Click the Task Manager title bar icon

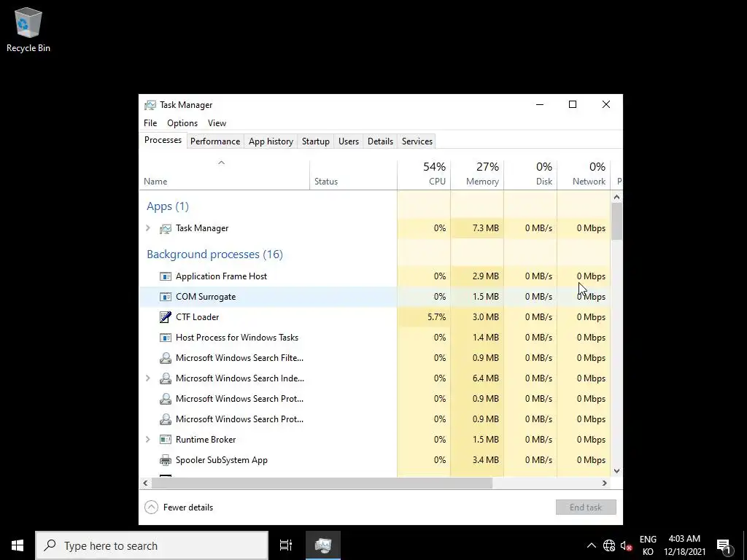point(150,105)
